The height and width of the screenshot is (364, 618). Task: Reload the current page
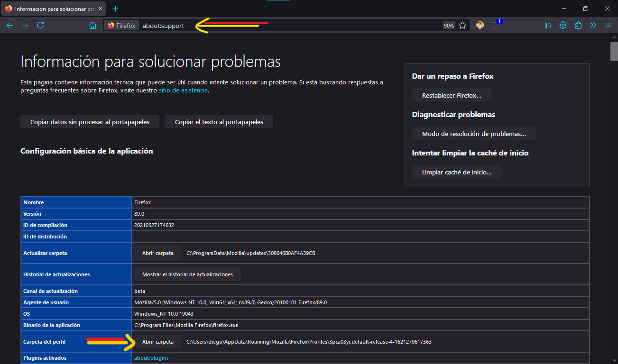[40, 26]
